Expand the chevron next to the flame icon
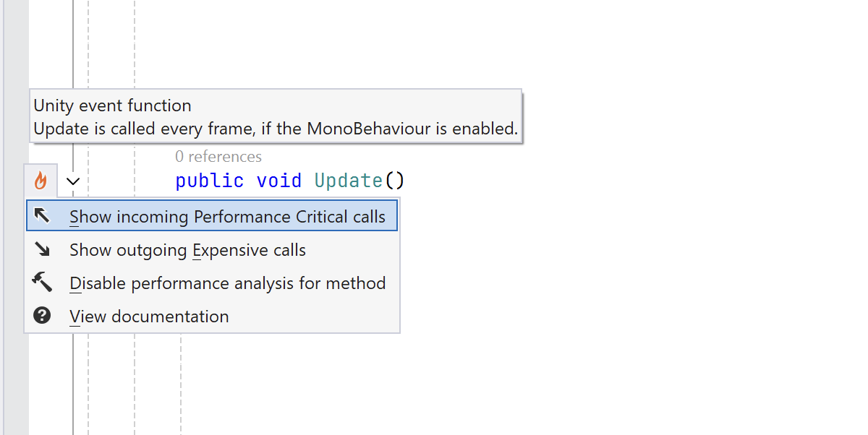Viewport: 868px width, 435px height. [73, 181]
